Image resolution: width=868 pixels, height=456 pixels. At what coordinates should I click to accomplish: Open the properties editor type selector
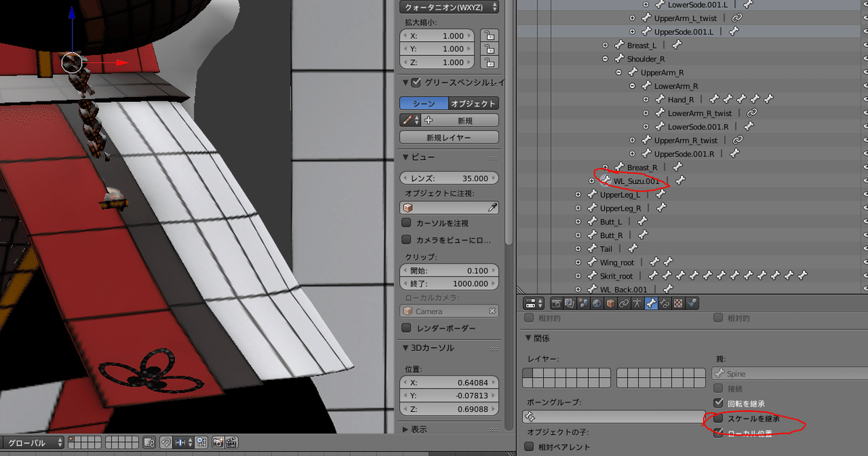pyautogui.click(x=535, y=303)
